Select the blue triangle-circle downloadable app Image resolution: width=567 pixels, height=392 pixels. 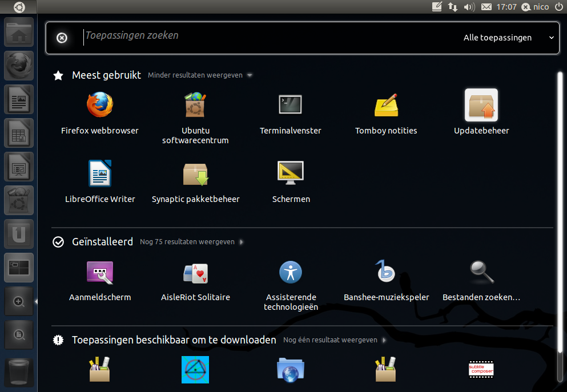point(195,370)
